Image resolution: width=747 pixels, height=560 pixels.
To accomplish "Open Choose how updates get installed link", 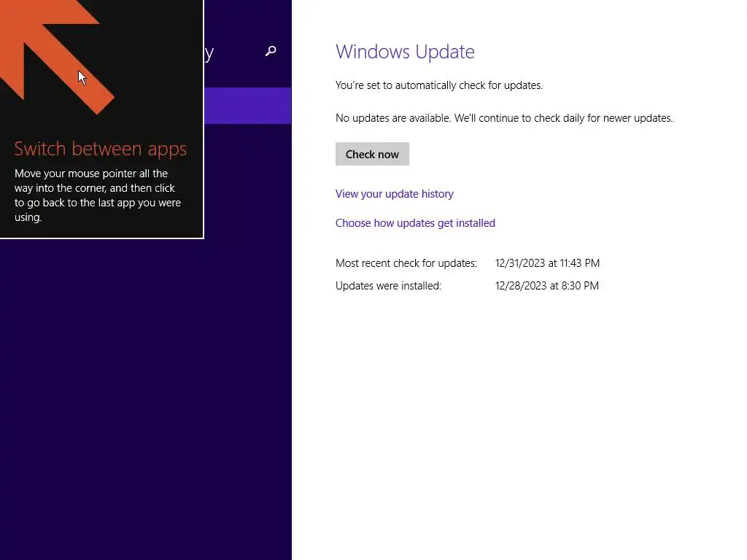I will tap(415, 223).
